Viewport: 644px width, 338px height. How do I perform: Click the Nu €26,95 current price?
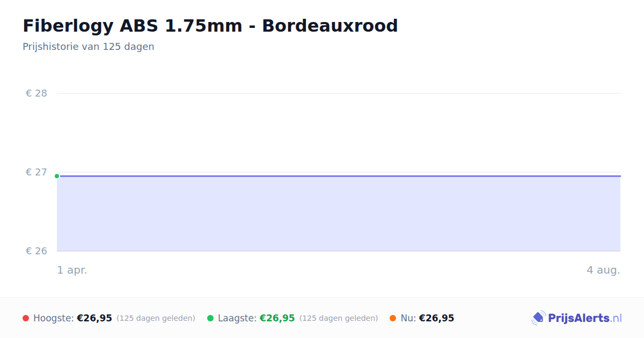[436, 318]
